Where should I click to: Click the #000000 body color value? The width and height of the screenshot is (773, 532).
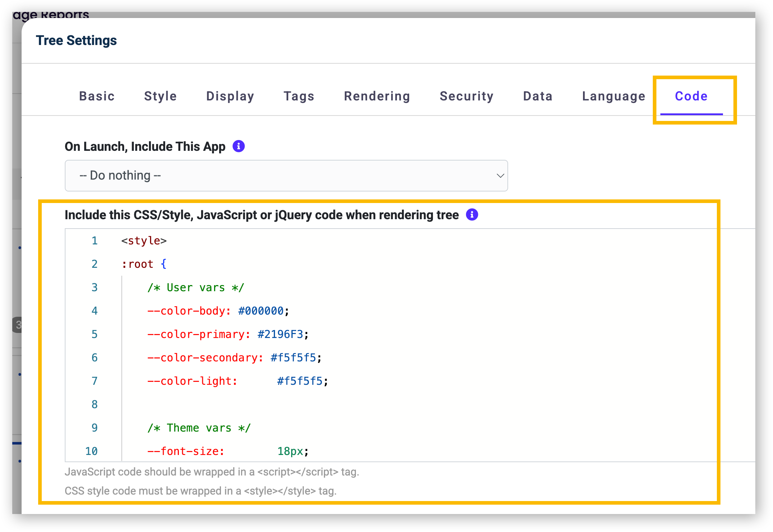point(261,311)
